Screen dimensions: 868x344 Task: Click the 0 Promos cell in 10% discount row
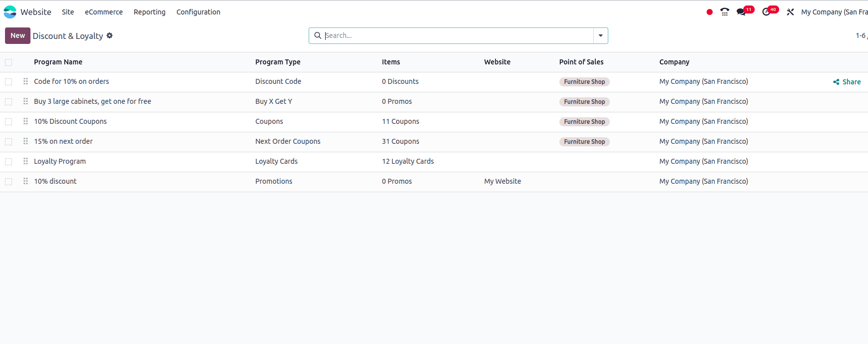pos(397,181)
